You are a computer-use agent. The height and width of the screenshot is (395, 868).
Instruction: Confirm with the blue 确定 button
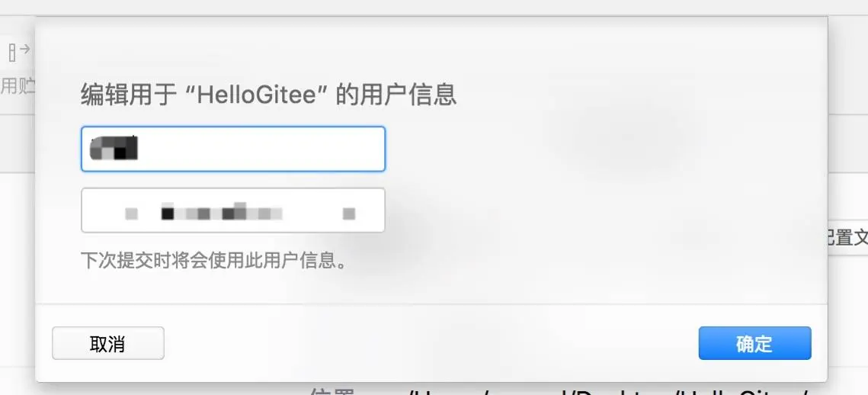[754, 343]
